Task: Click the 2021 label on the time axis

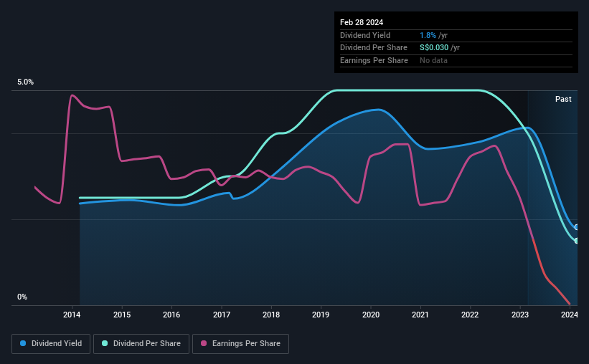Action: [x=420, y=315]
